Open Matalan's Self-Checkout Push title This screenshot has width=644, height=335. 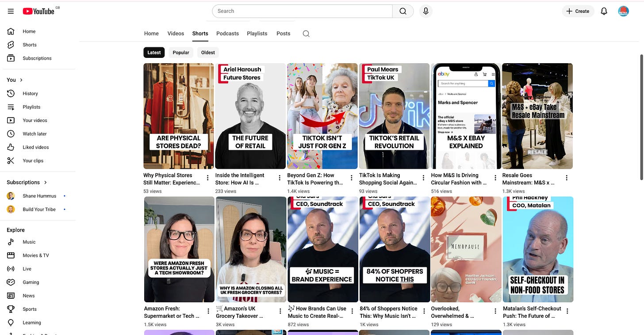pos(532,312)
